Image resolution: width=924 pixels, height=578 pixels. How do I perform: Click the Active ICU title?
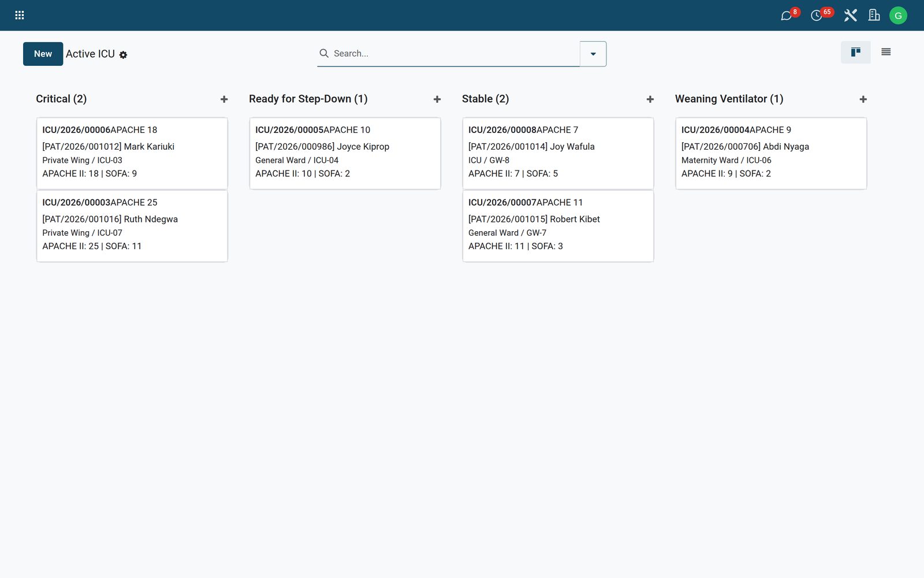pos(90,54)
